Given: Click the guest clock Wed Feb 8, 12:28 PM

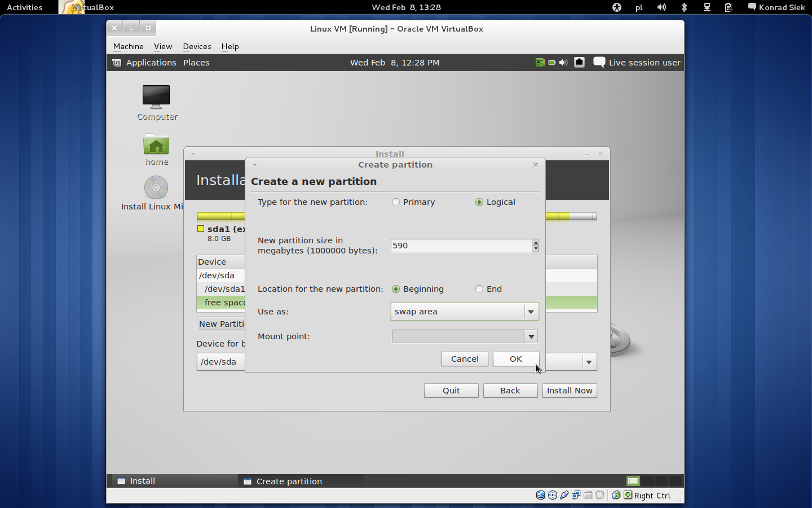Looking at the screenshot, I should coord(395,63).
